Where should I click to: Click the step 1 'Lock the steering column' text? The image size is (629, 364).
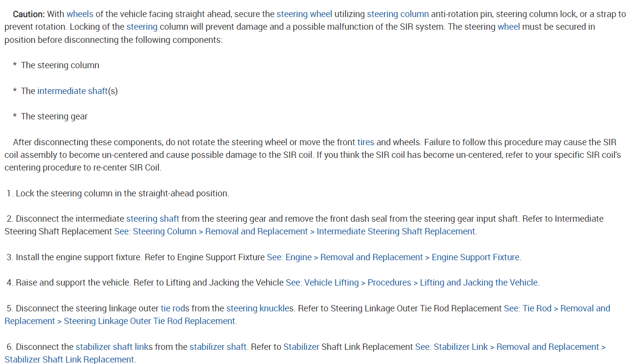(x=122, y=193)
